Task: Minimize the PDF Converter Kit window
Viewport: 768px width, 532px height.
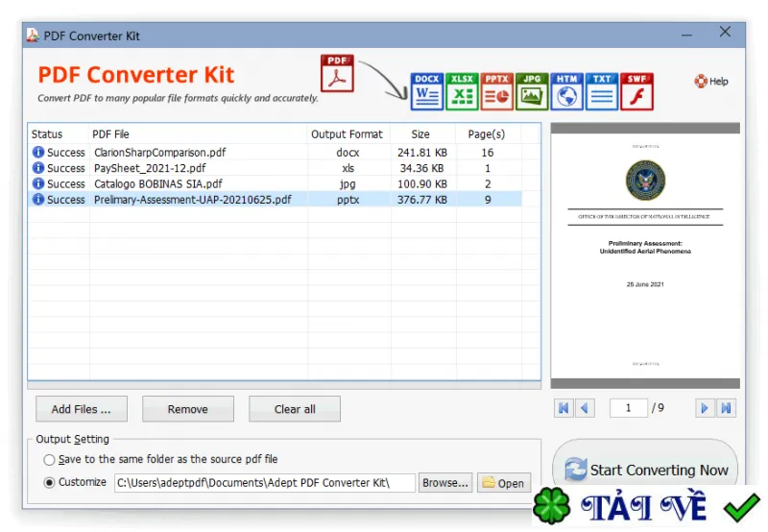Action: [686, 35]
